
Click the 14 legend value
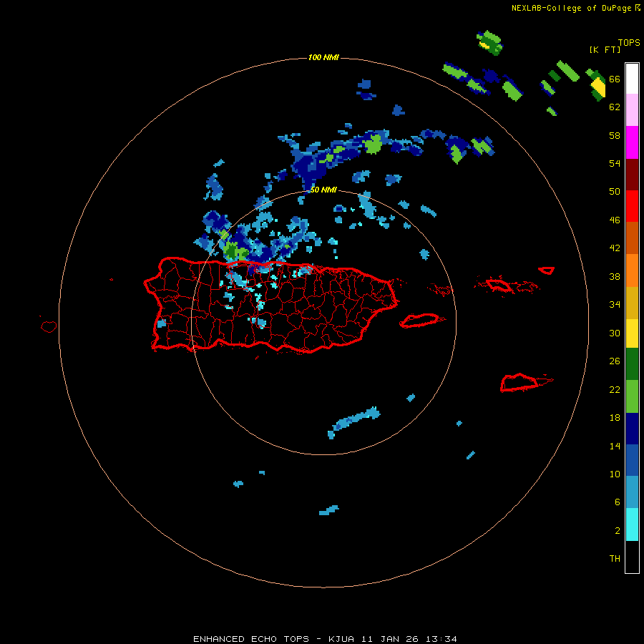click(615, 446)
